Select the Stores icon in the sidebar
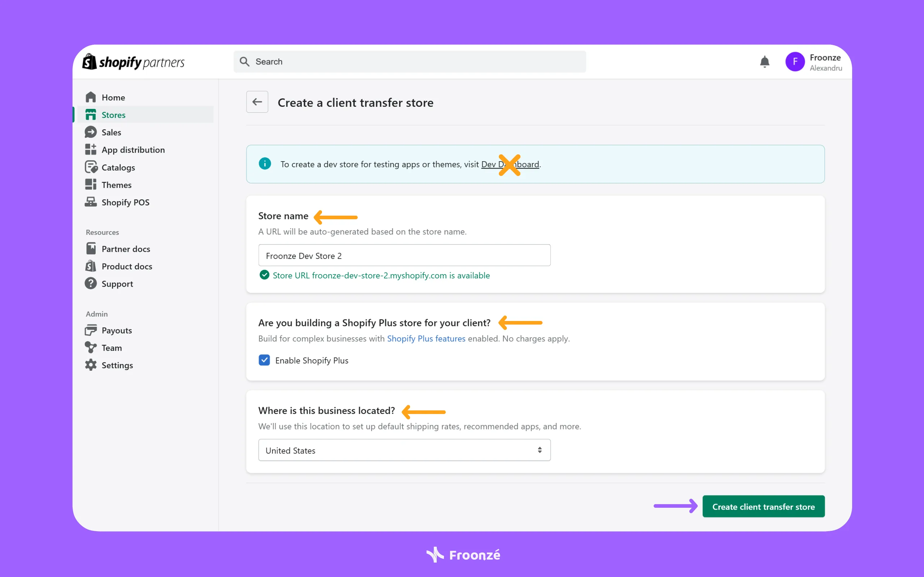The image size is (924, 577). (x=91, y=114)
